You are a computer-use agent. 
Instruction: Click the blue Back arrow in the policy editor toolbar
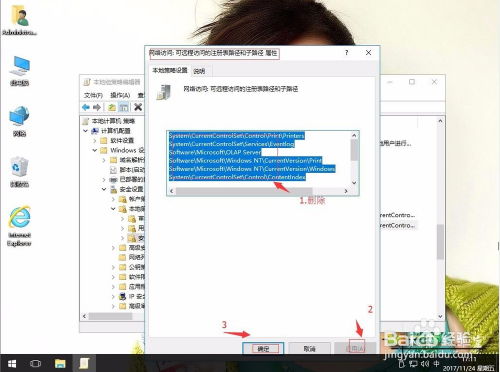click(x=86, y=107)
